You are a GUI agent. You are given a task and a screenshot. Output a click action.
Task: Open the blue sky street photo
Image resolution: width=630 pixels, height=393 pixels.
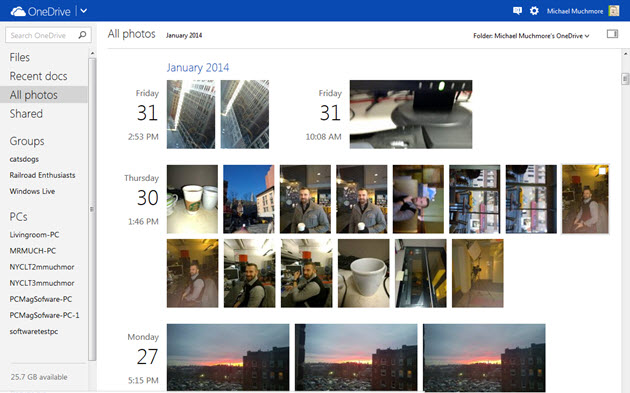(249, 199)
